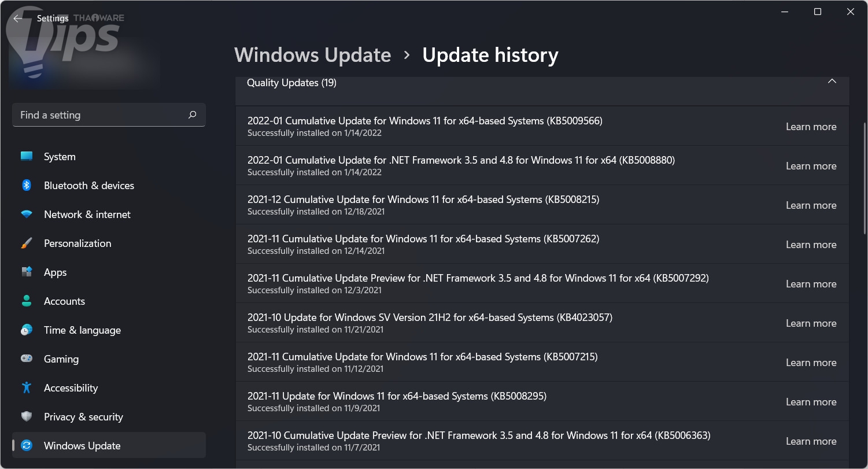Click the System monitor icon in sidebar
Image resolution: width=868 pixels, height=469 pixels.
(x=27, y=157)
